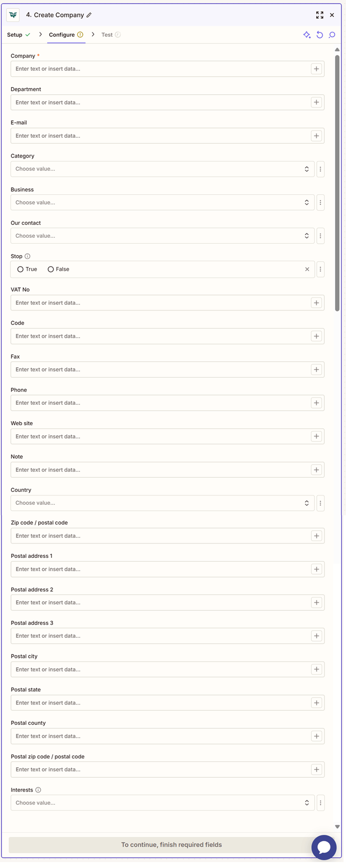This screenshot has width=346, height=868.
Task: Open the Our contact dropdown
Action: [162, 236]
